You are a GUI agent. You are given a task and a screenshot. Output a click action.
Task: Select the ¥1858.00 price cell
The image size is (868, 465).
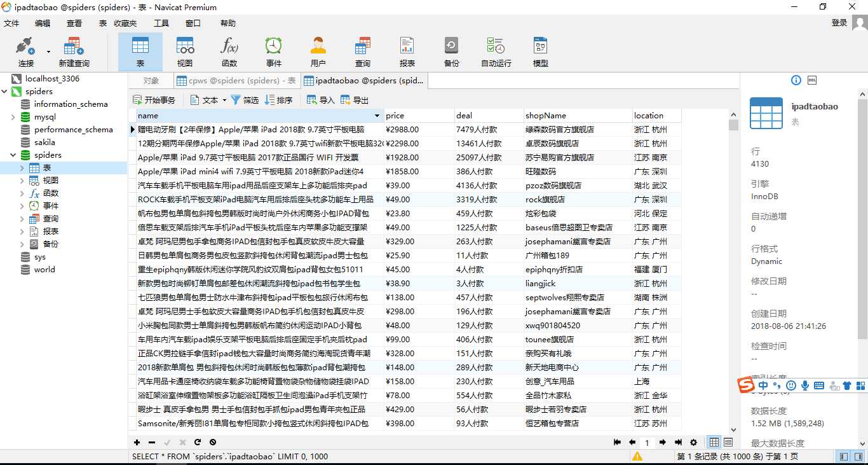[419, 172]
